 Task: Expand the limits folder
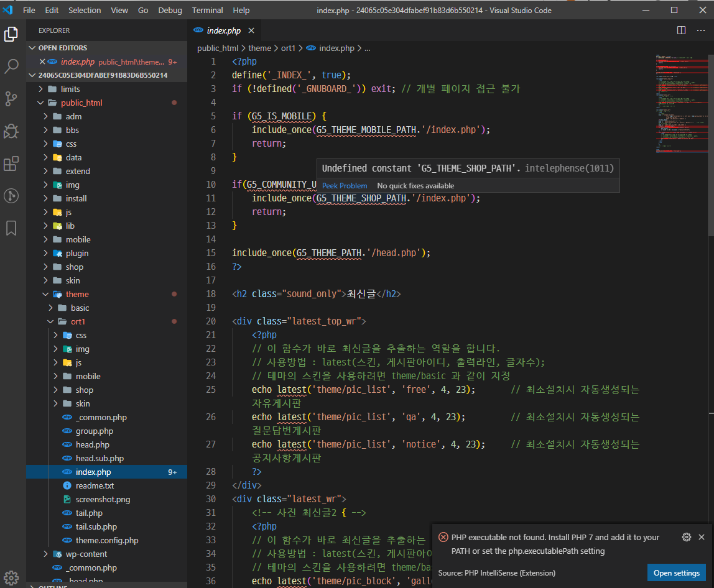70,90
